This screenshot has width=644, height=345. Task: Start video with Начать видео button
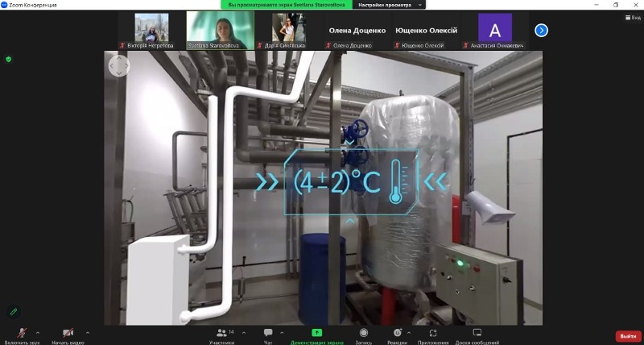68,335
